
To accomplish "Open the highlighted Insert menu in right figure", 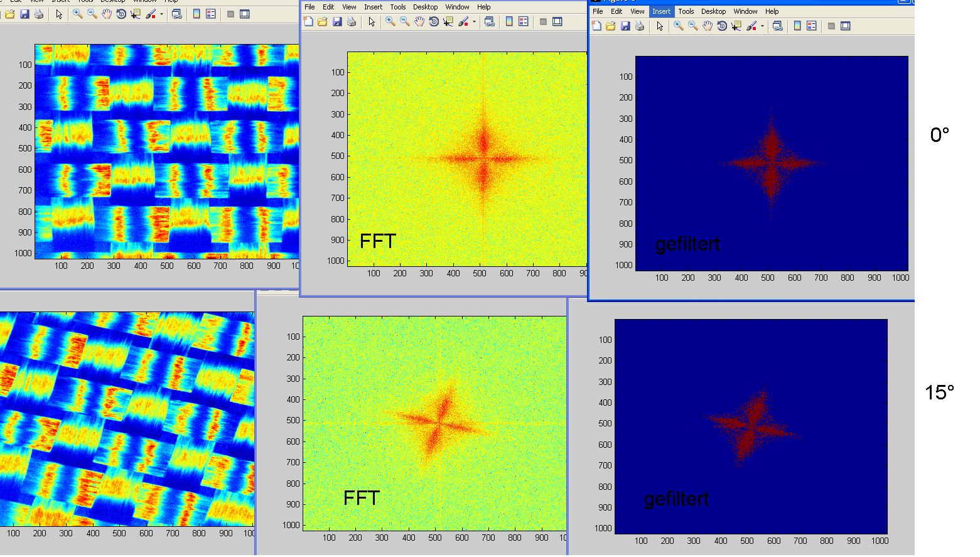I will point(661,11).
